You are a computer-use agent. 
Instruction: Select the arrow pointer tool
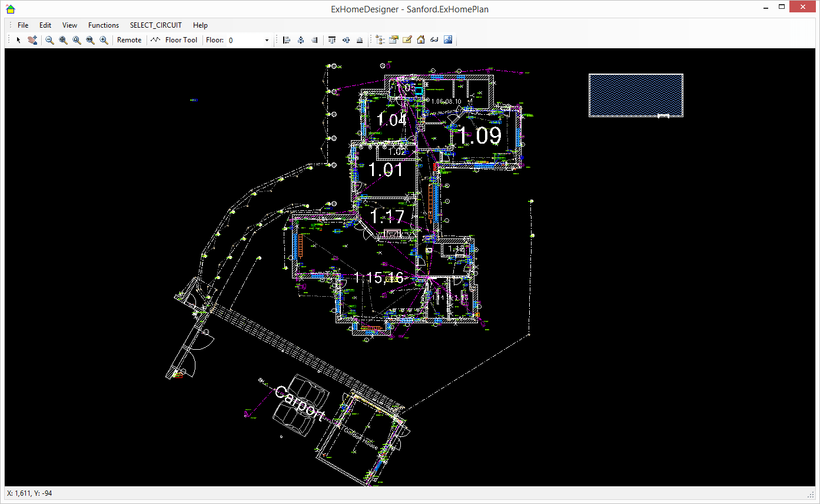(x=18, y=40)
